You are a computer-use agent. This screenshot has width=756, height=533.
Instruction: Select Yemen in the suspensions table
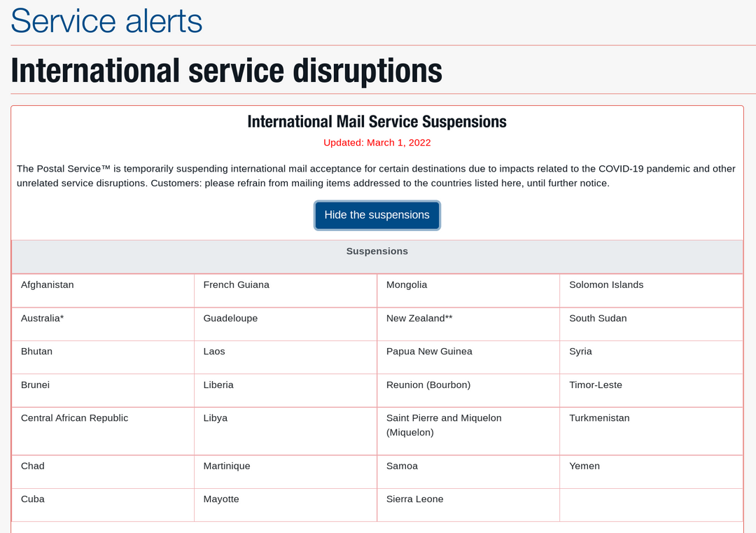point(584,466)
